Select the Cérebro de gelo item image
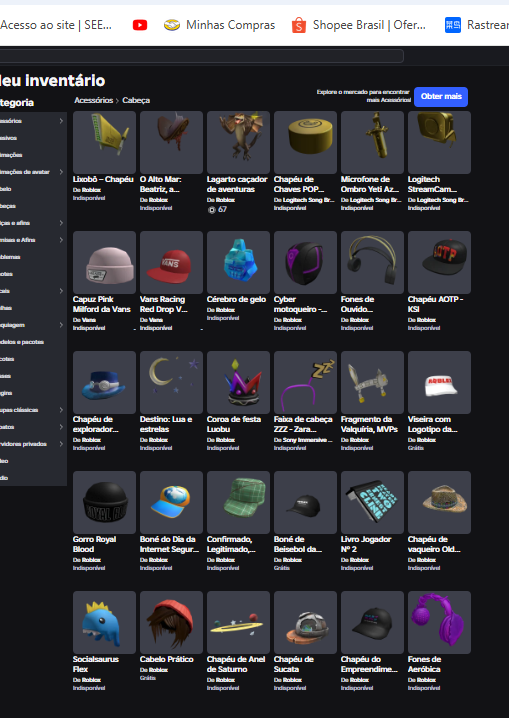 point(238,262)
